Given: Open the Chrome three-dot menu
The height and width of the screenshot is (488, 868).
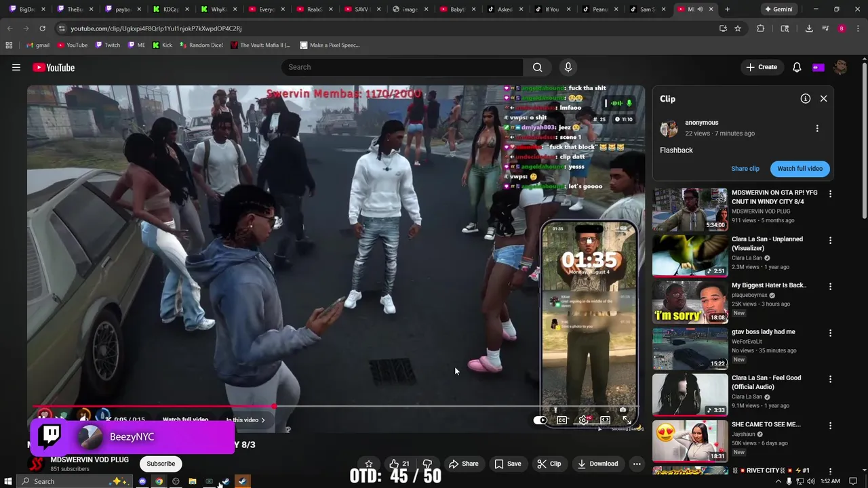Looking at the screenshot, I should [x=858, y=28].
